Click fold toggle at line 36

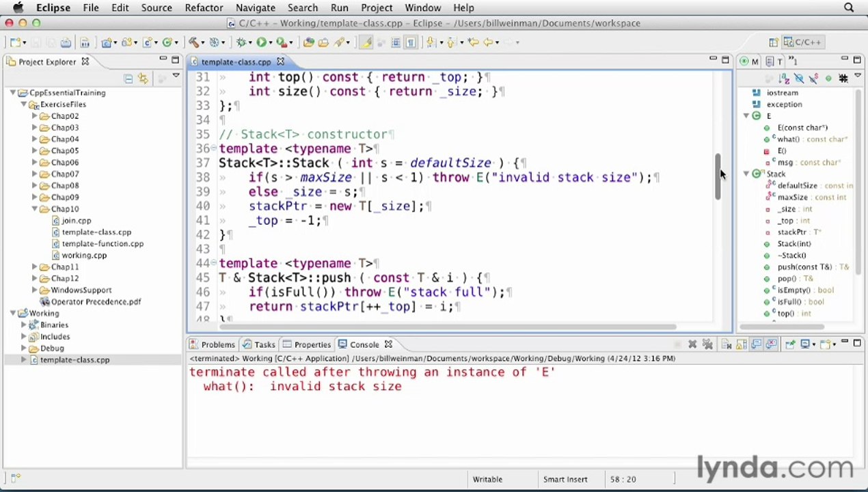coord(214,149)
